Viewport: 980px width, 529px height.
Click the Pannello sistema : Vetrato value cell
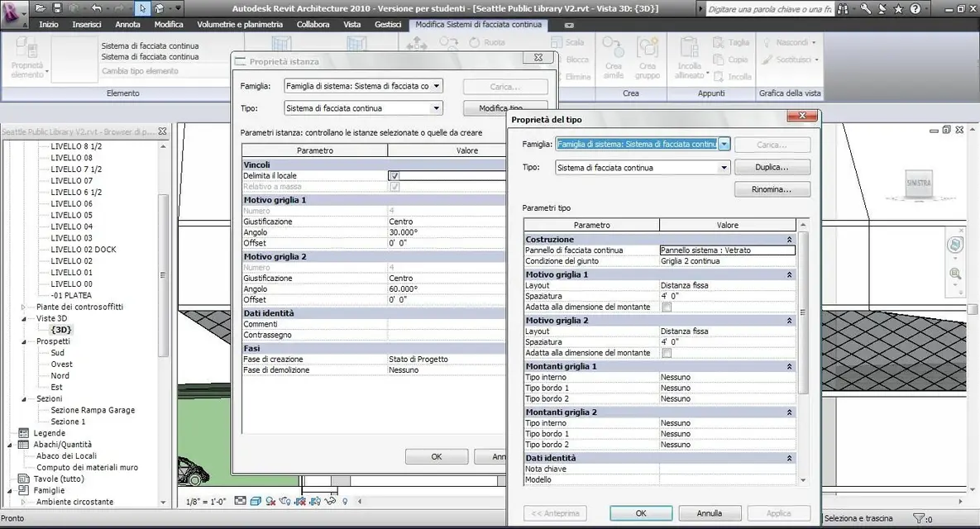728,250
